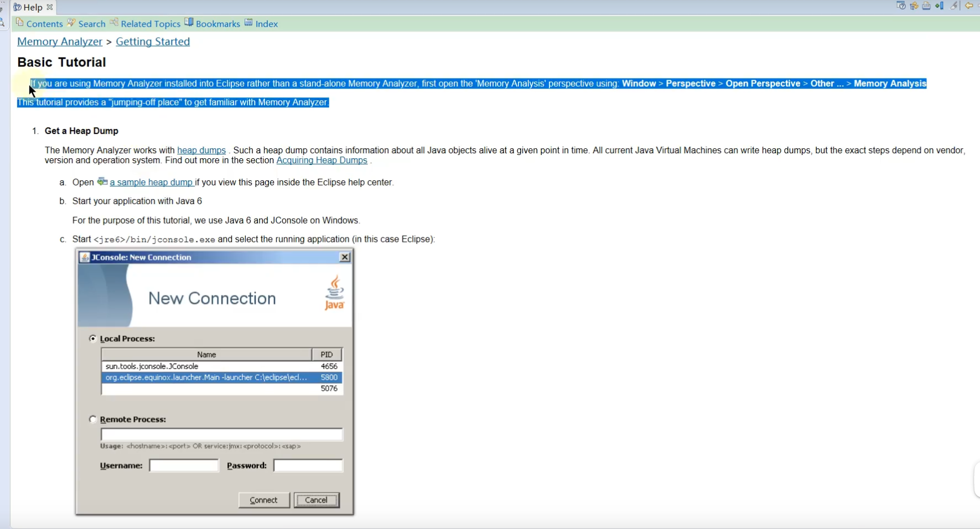The image size is (980, 529).
Task: Go back using the yellow arrow
Action: tap(969, 6)
